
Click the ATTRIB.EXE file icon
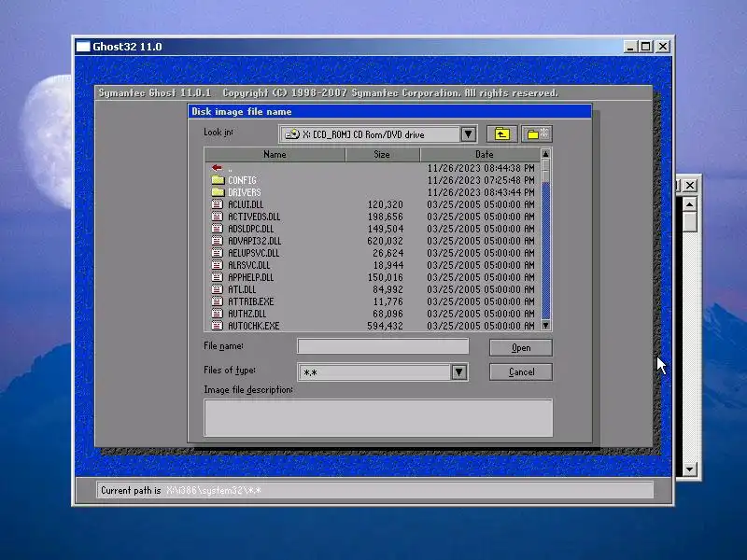218,301
